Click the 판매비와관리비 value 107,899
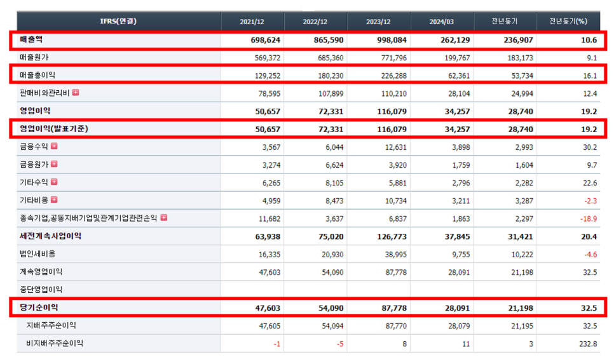614x364 pixels. click(331, 93)
